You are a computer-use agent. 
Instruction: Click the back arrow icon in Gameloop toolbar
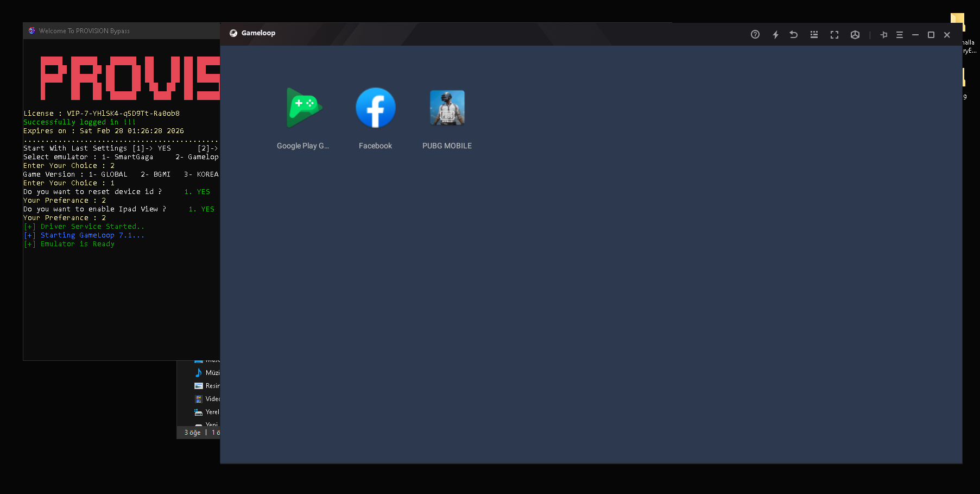pyautogui.click(x=793, y=34)
